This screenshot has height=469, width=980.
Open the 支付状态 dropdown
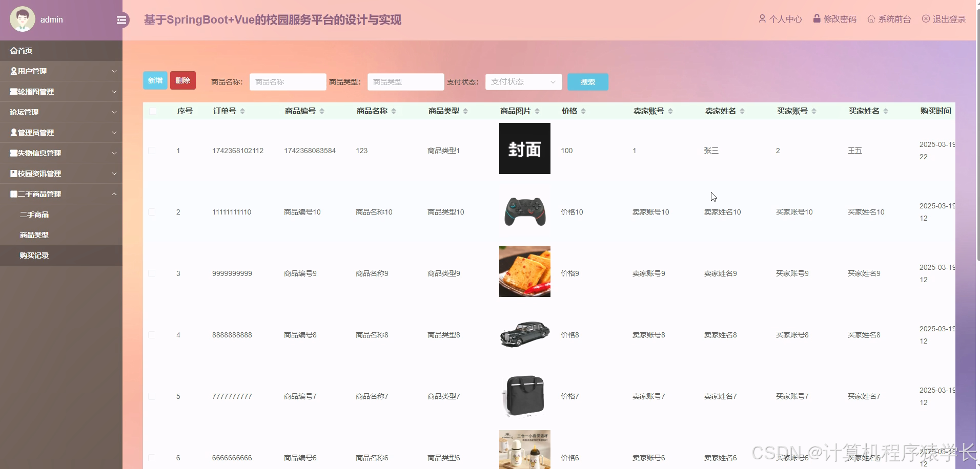[x=522, y=81]
